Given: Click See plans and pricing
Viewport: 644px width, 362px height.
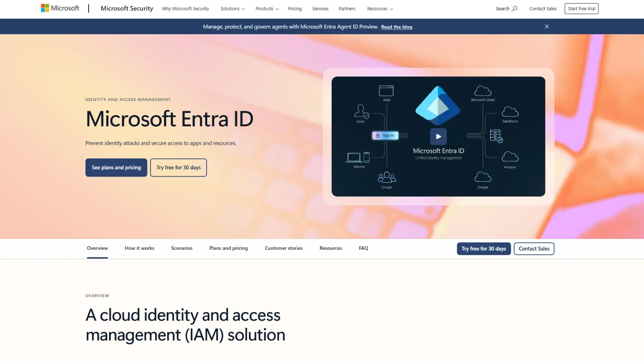Looking at the screenshot, I should point(116,167).
